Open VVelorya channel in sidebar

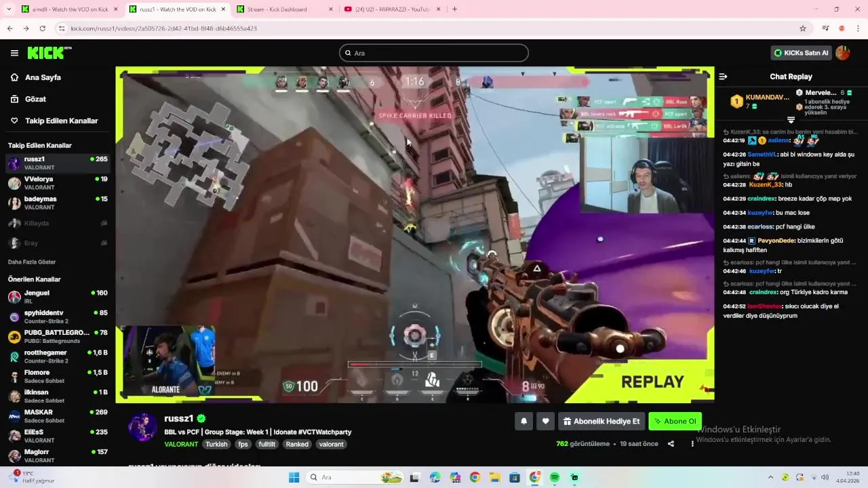pyautogui.click(x=58, y=183)
